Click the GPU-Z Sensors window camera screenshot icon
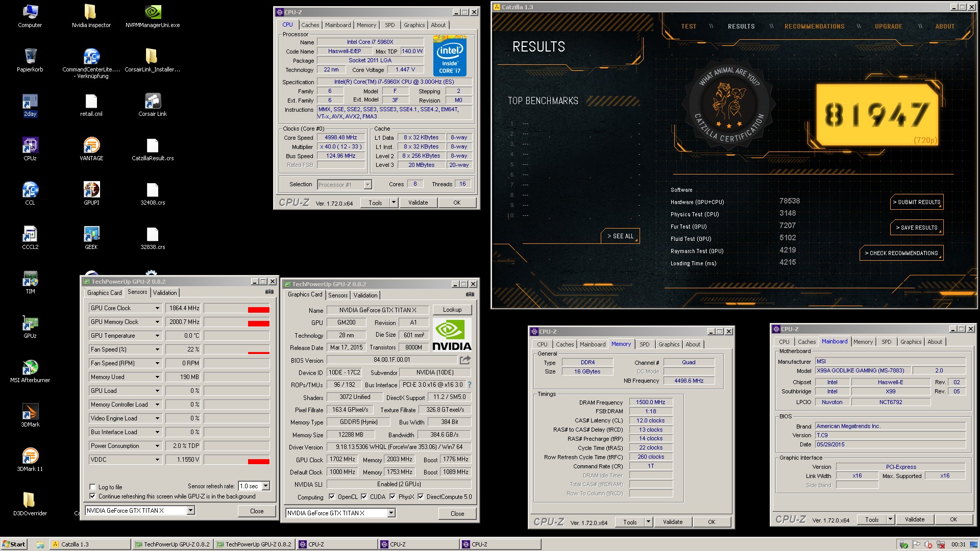This screenshot has height=551, width=980. [x=269, y=292]
